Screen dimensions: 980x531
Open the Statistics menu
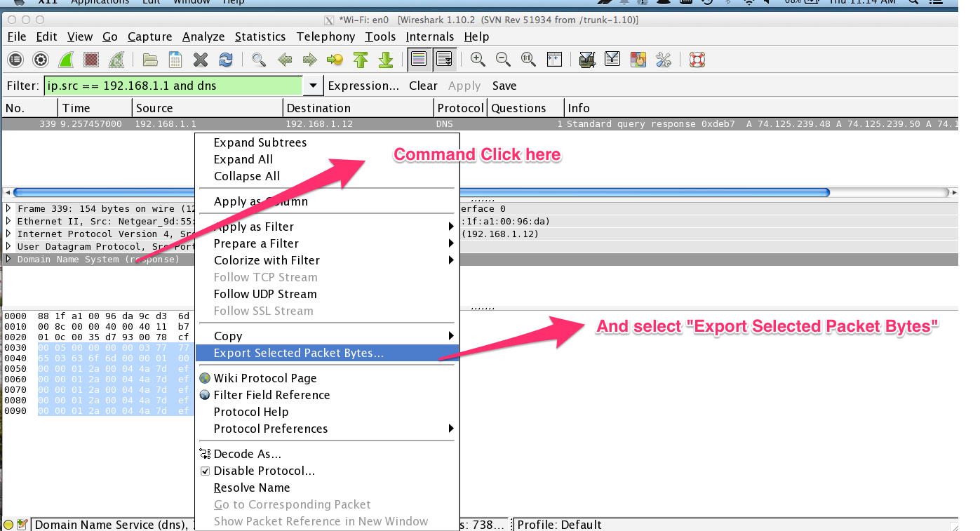(x=260, y=36)
